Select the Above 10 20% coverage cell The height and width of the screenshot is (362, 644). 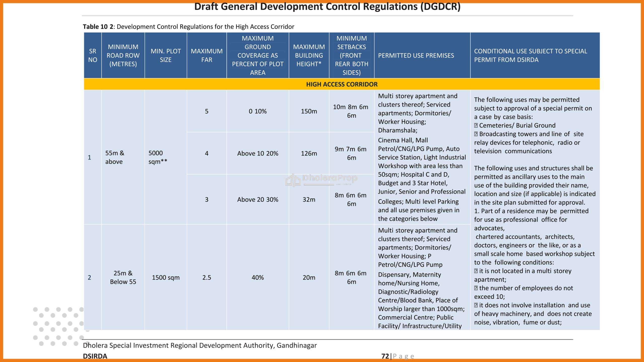click(258, 153)
